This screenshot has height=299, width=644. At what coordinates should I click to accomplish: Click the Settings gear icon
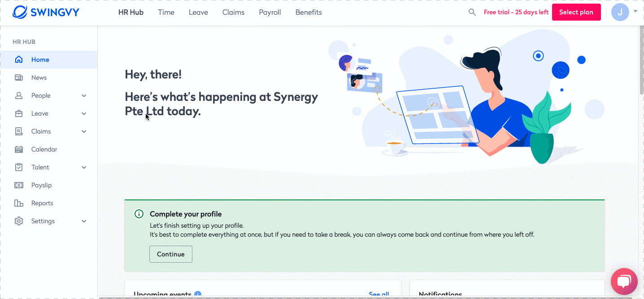[19, 221]
